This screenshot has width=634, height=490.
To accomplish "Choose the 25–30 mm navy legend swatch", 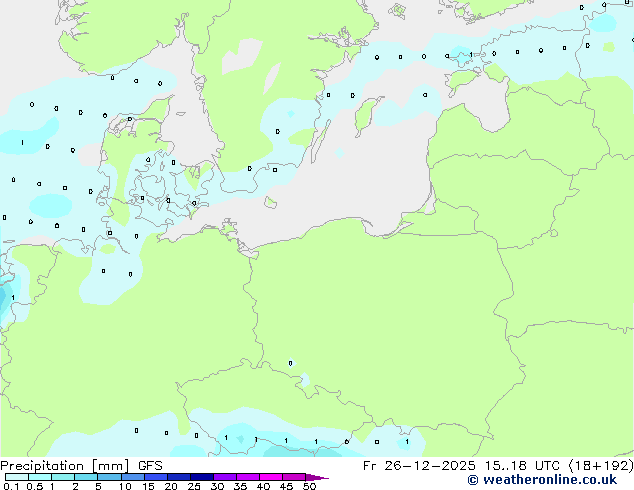I will 202,477.
